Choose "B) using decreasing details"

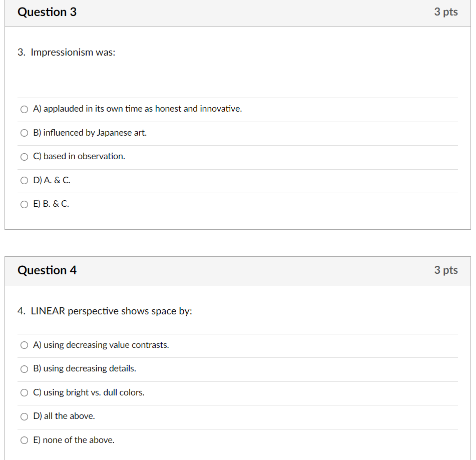(x=24, y=369)
